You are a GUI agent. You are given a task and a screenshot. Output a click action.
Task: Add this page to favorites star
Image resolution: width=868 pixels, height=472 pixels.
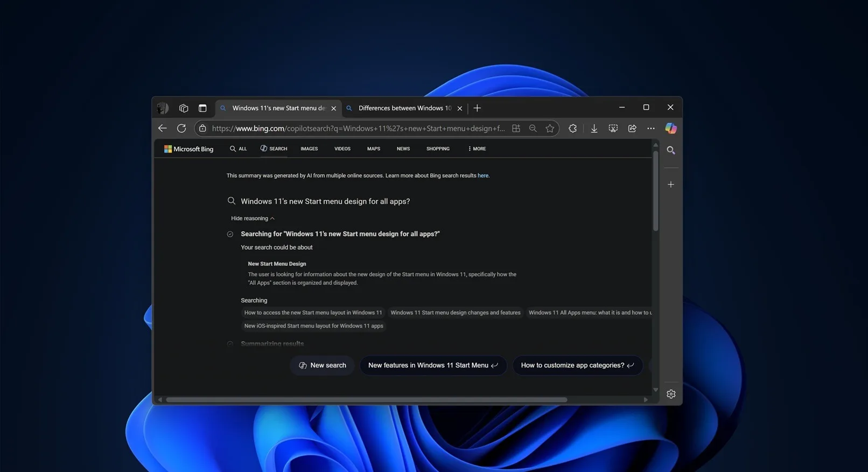550,128
